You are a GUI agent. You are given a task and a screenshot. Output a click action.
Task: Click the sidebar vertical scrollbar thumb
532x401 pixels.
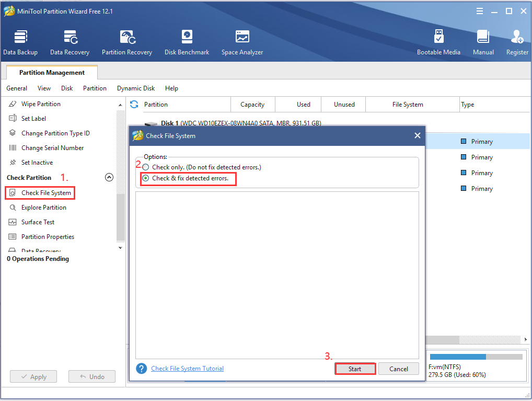[120, 217]
